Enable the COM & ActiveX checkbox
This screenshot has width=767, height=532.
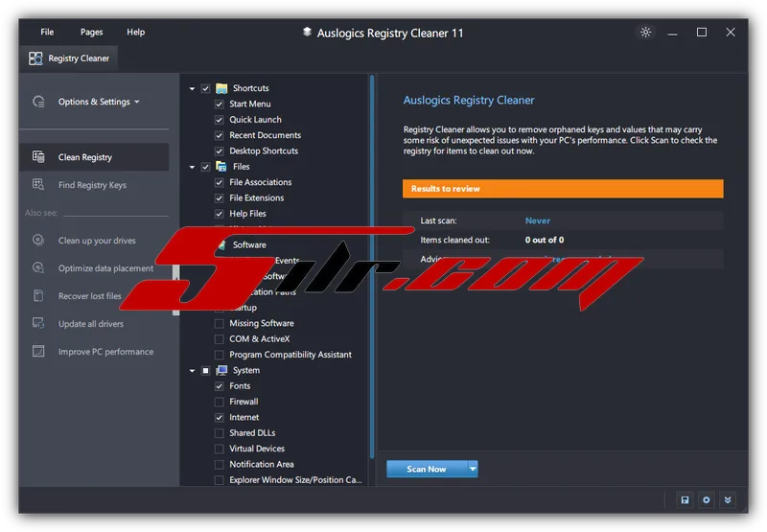[x=220, y=339]
